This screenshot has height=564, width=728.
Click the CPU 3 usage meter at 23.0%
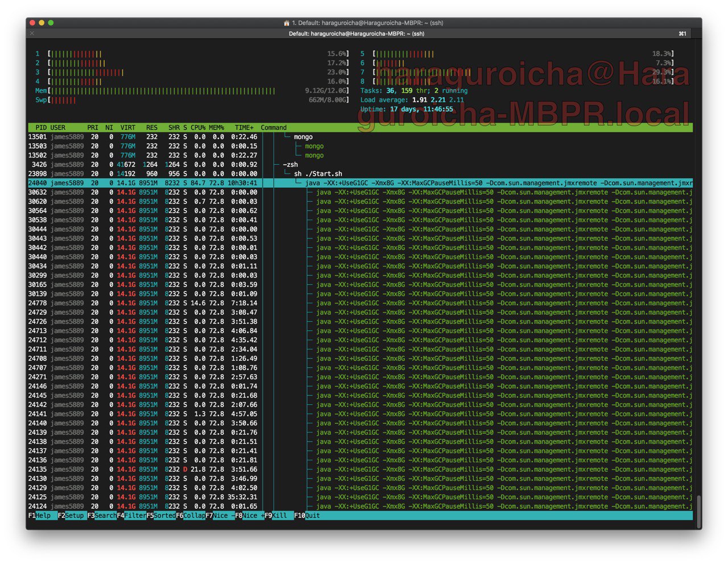192,72
